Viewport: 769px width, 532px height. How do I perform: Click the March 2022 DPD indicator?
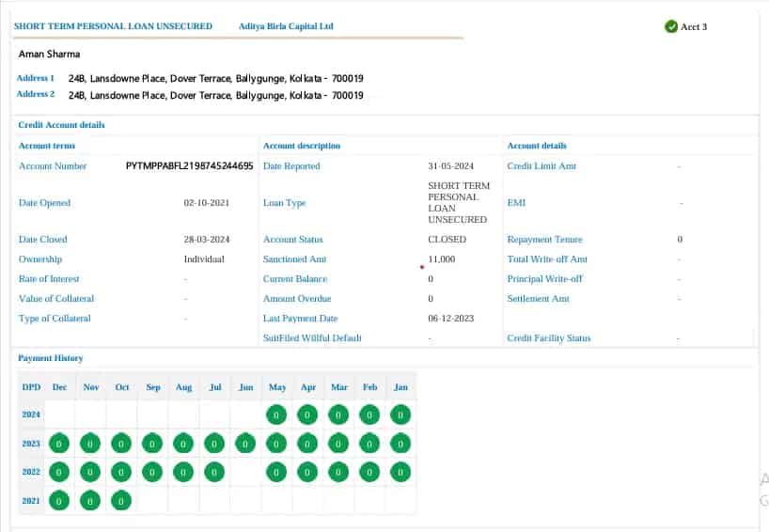click(338, 472)
